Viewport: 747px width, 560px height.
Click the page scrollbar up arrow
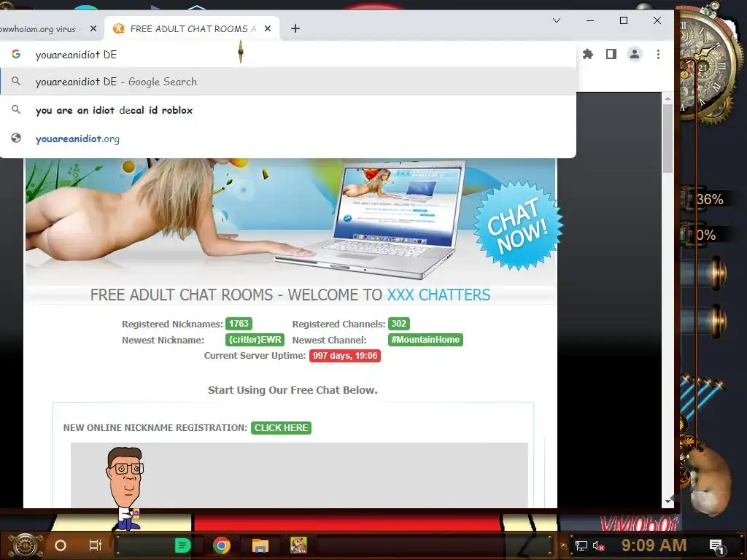click(667, 98)
